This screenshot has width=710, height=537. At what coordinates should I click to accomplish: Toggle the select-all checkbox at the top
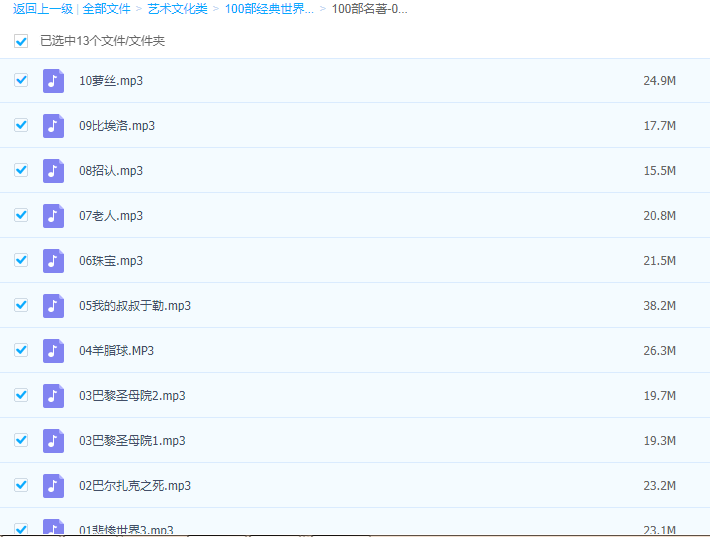pos(21,41)
